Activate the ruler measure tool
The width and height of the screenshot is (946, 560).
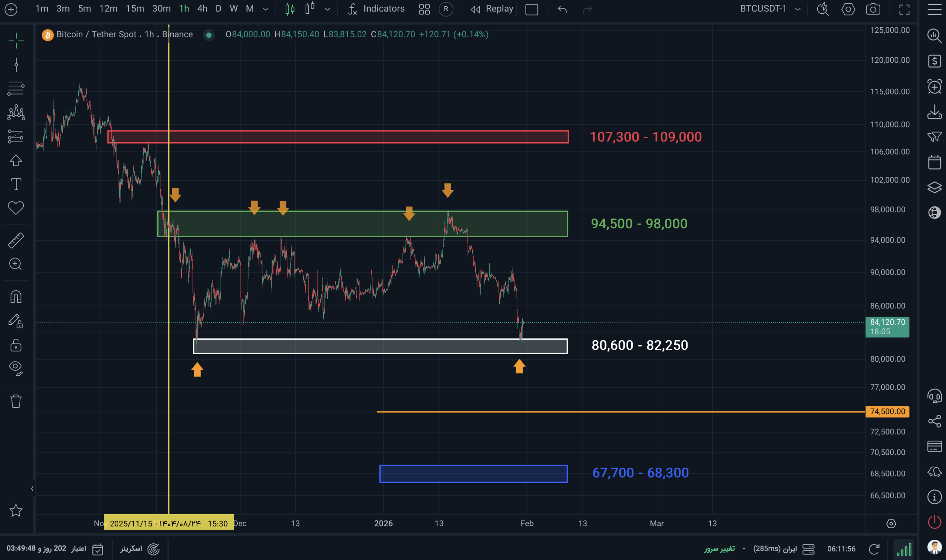(16, 240)
